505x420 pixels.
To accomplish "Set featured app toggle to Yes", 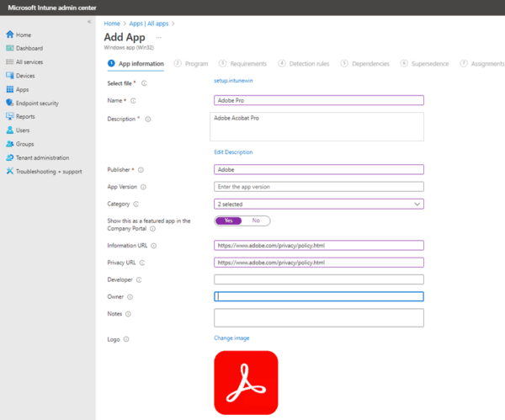I will coord(228,221).
